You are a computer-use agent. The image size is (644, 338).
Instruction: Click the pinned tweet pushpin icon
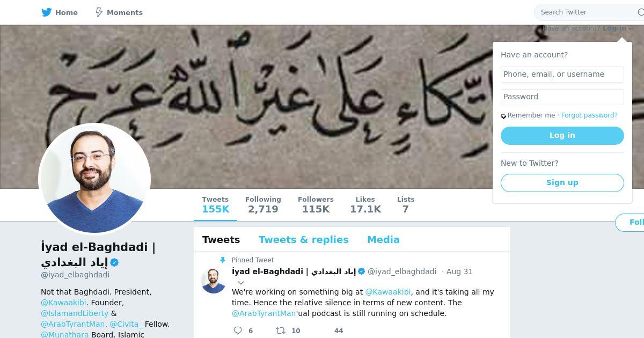pyautogui.click(x=223, y=260)
